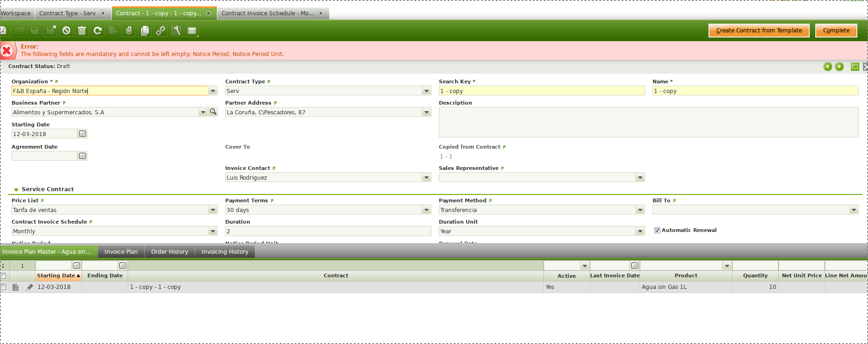
Task: Toggle the Automatic Renewal checkbox
Action: [x=657, y=230]
